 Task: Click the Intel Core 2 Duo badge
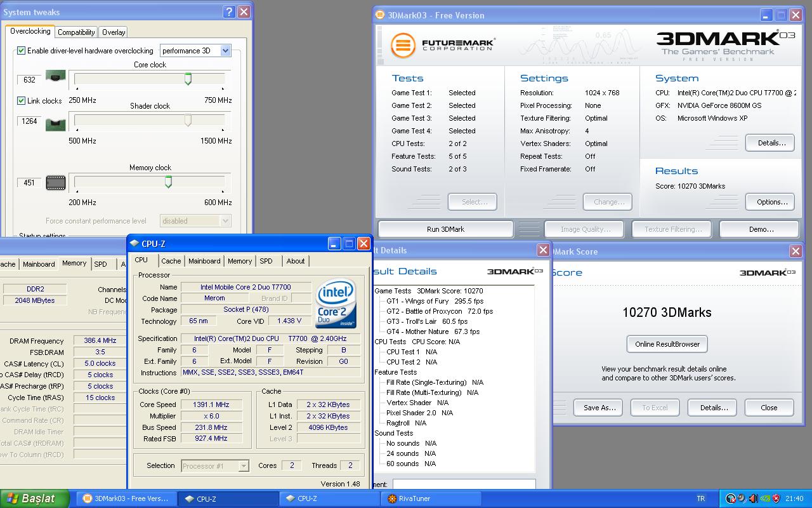[x=336, y=304]
